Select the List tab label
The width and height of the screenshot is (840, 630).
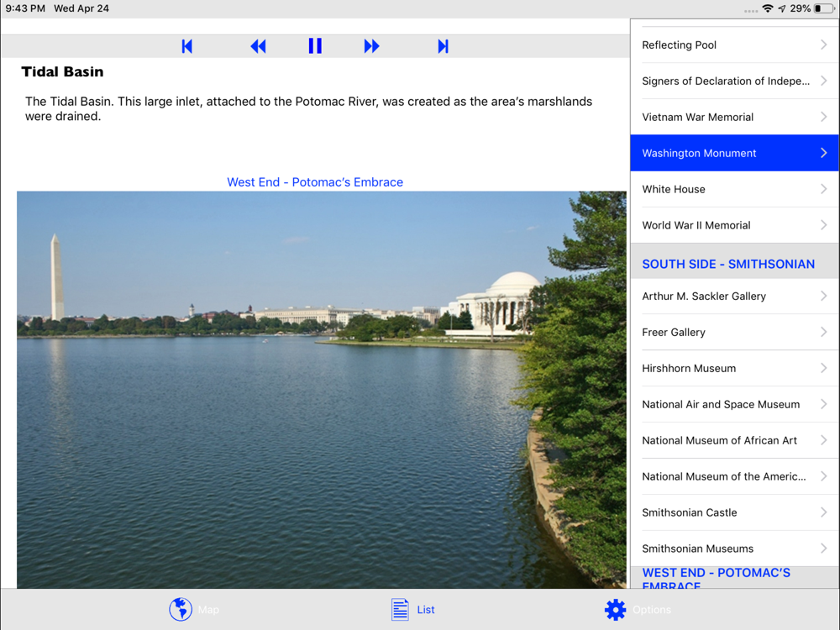coord(426,610)
